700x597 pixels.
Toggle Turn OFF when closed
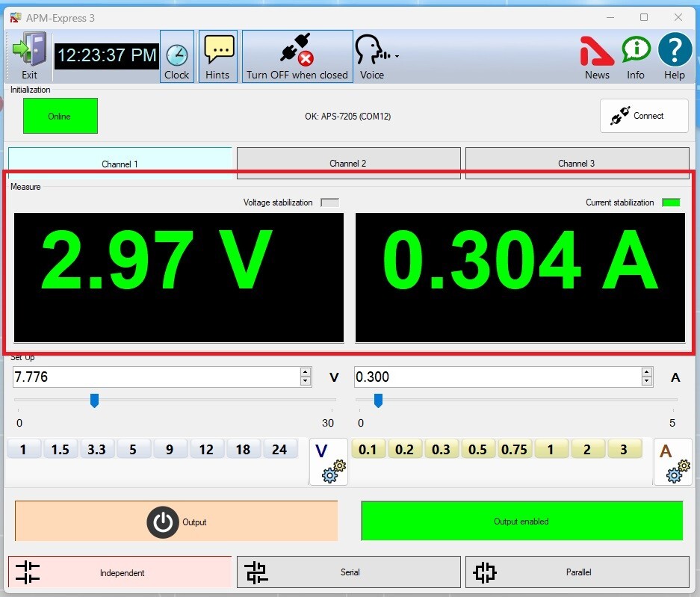297,57
